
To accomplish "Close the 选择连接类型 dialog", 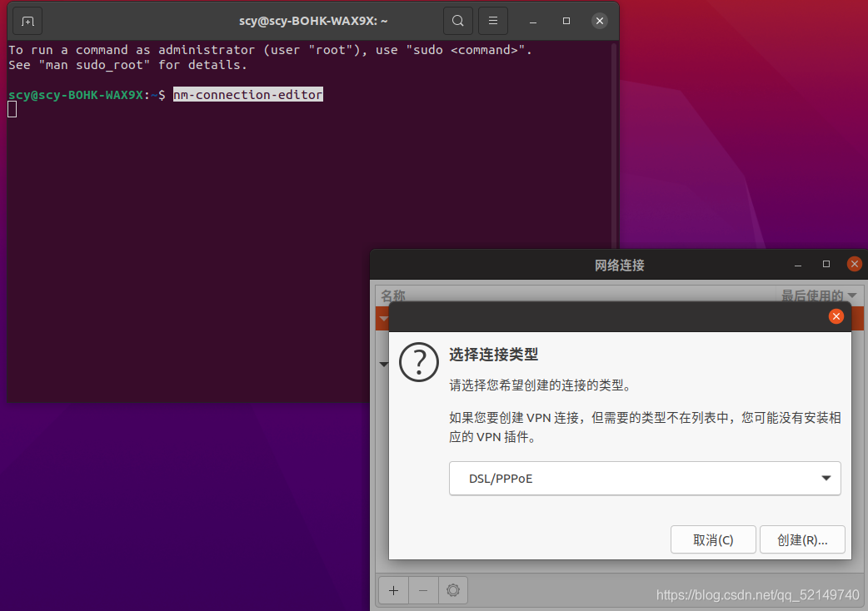I will click(836, 316).
